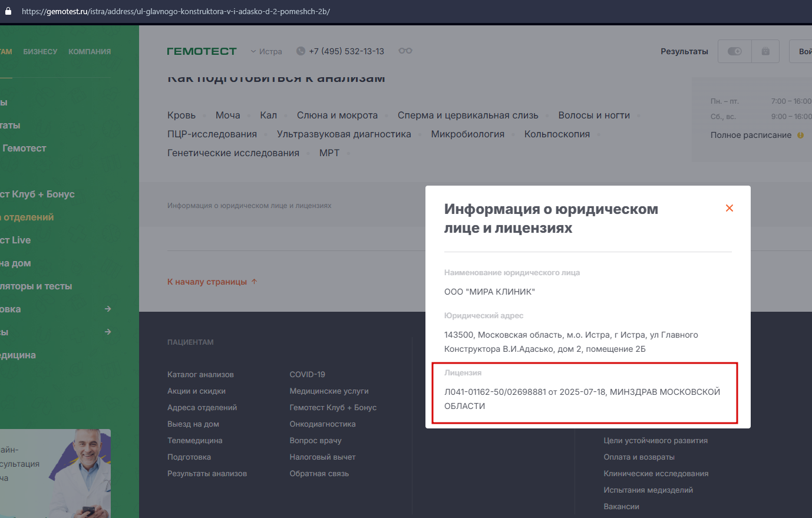Open Кольпоскопия link
The width and height of the screenshot is (812, 518).
[557, 134]
